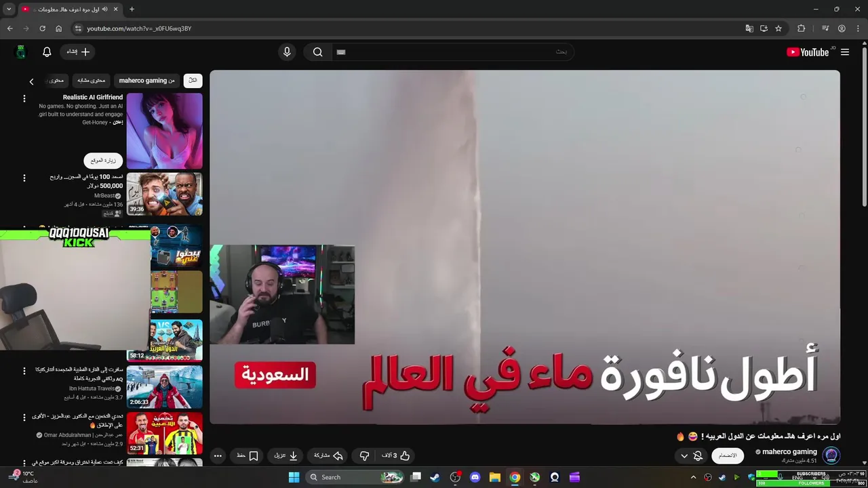Image resolution: width=868 pixels, height=488 pixels.
Task: Open media controls icon in toolbar
Action: pyautogui.click(x=825, y=28)
